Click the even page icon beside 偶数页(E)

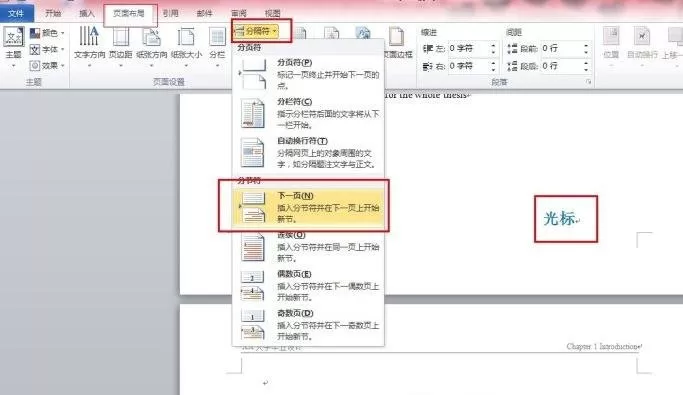point(253,286)
